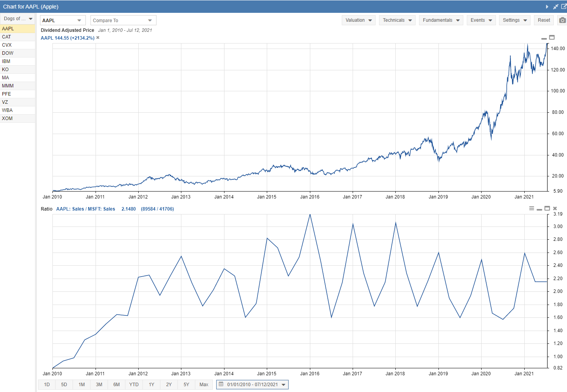Maximize the price chart pane
Screen dimensions: 567x392
coord(552,37)
